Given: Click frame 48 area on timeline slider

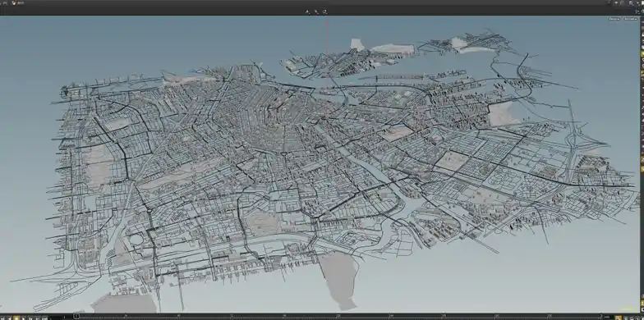Looking at the screenshot, I should (179, 316).
